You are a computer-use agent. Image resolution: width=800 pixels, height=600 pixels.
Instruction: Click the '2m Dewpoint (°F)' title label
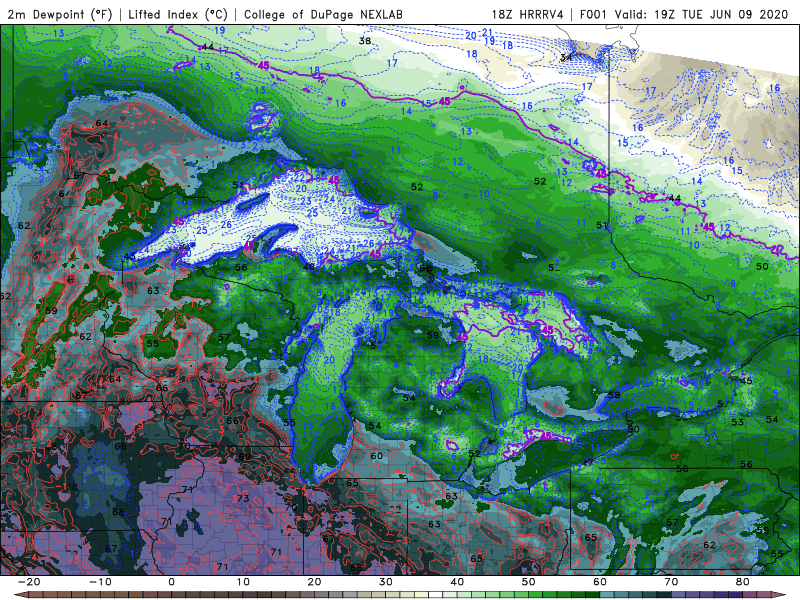[x=60, y=14]
